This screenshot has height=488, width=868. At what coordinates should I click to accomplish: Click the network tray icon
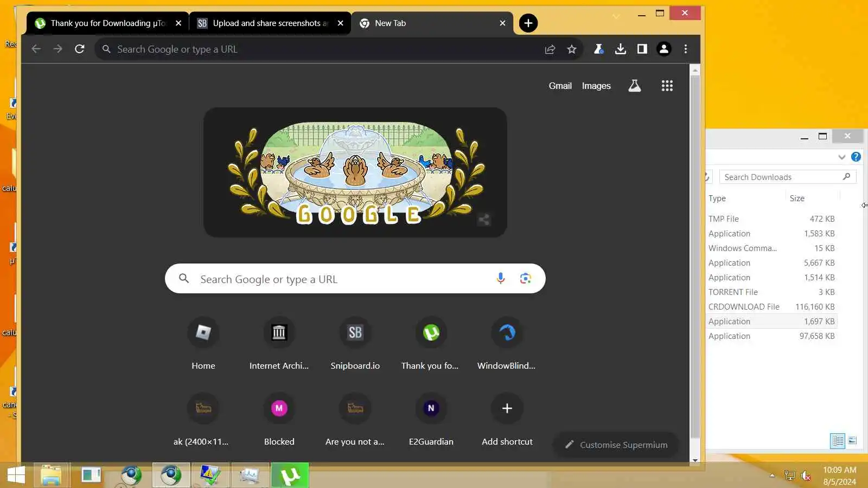(790, 476)
